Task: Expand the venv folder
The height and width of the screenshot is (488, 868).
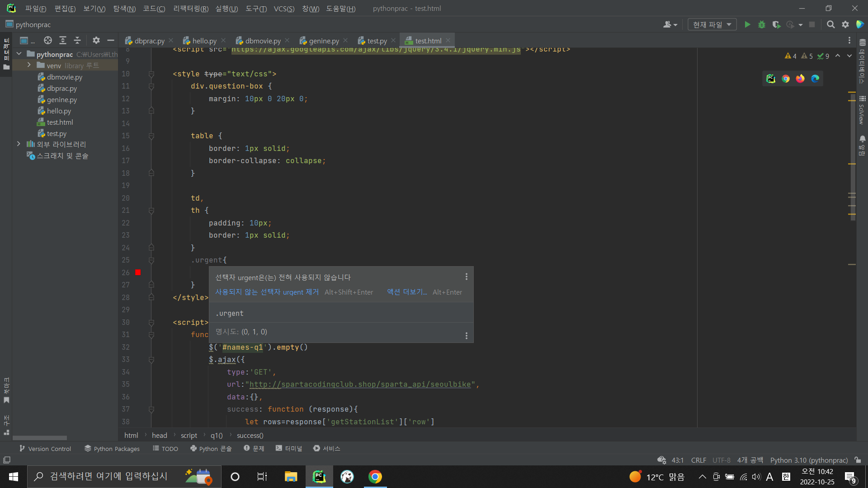Action: point(29,65)
